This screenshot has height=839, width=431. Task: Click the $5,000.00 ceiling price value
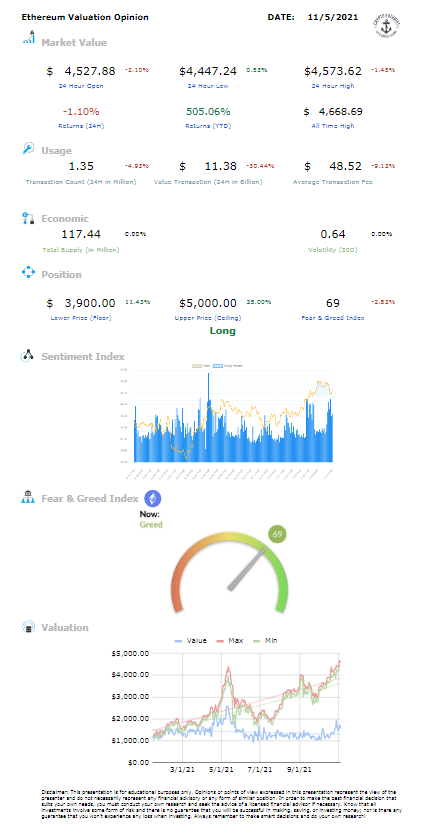[x=208, y=303]
